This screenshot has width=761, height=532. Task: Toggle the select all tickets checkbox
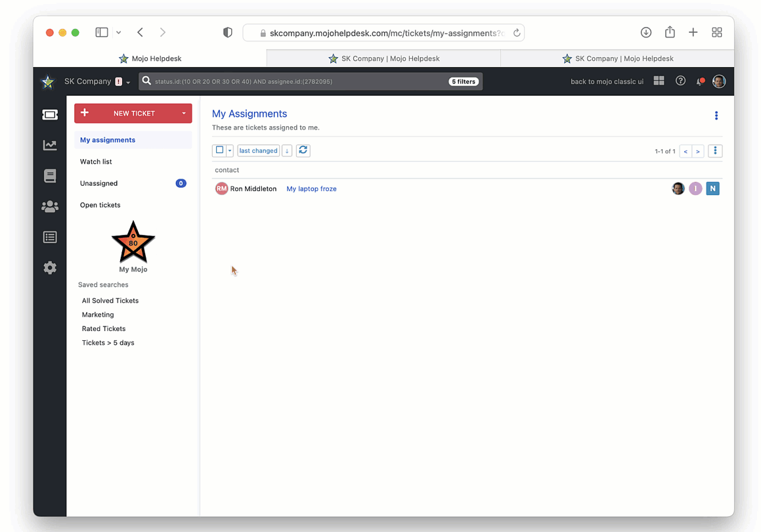(x=220, y=150)
